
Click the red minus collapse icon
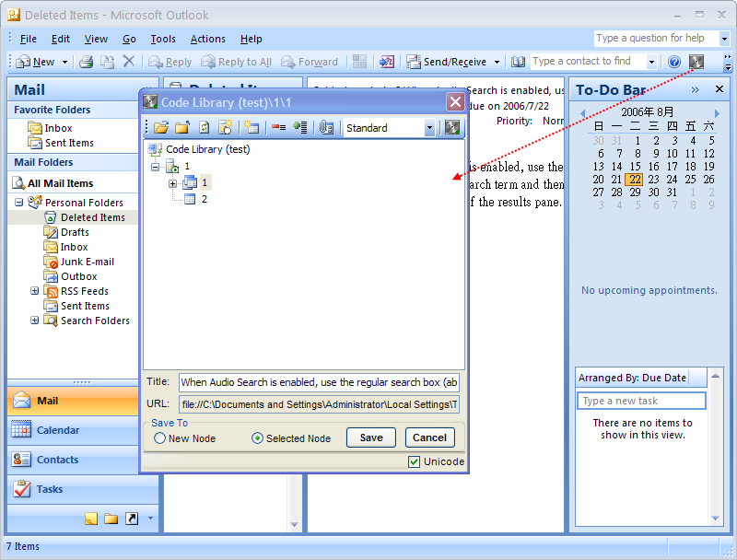click(279, 127)
